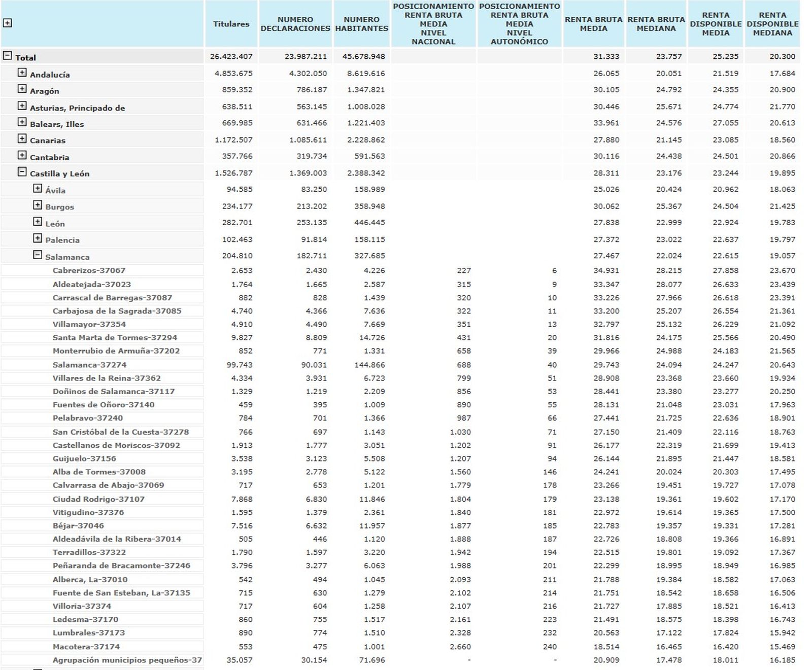The image size is (812, 670).
Task: Click the plus icon in the header corner
Action: pyautogui.click(x=7, y=23)
